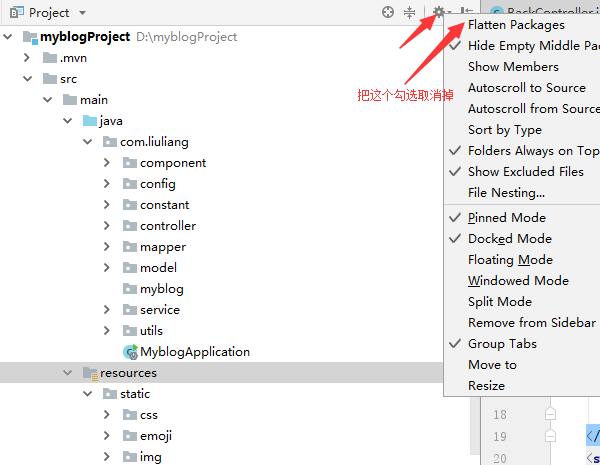Click the static folder icon

(110, 394)
